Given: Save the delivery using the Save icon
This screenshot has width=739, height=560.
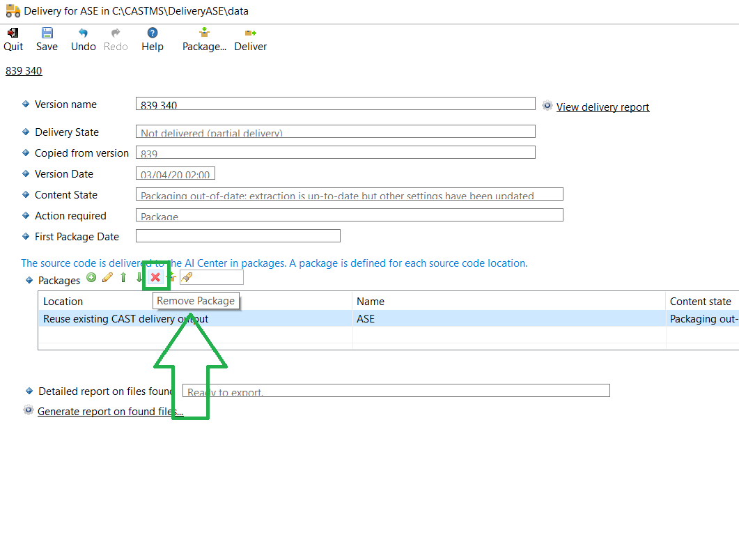Looking at the screenshot, I should pyautogui.click(x=47, y=33).
